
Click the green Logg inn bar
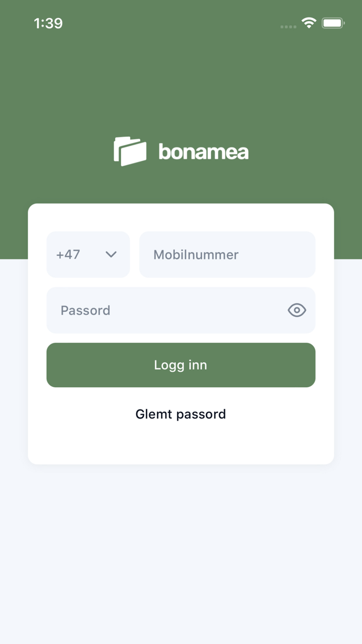tap(180, 365)
